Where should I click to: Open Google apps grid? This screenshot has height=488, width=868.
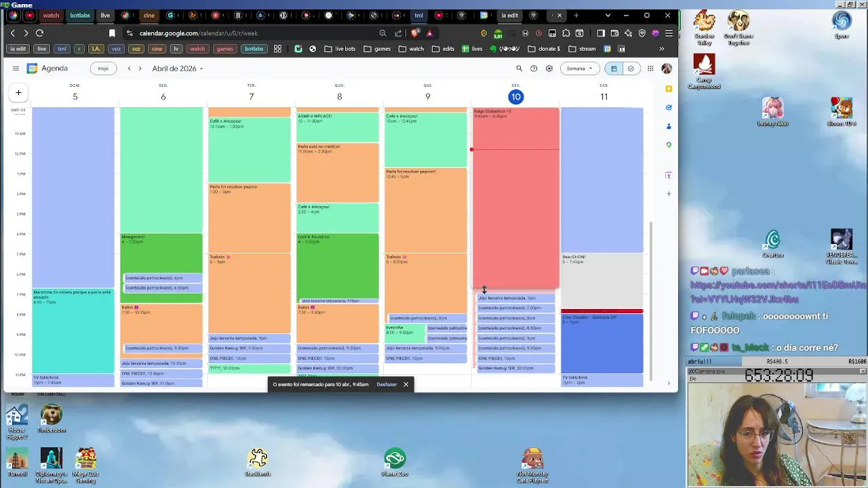(650, 68)
